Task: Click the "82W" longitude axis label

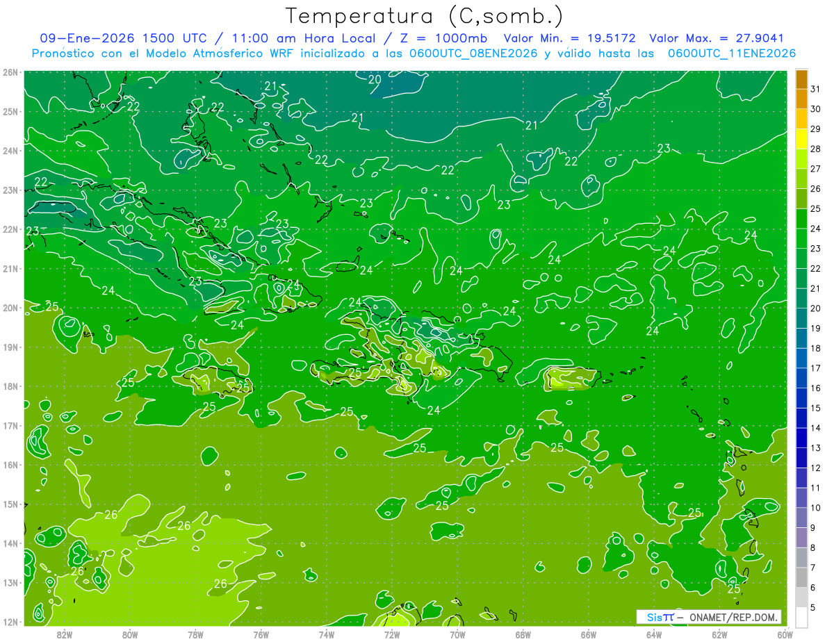Action: coord(64,634)
